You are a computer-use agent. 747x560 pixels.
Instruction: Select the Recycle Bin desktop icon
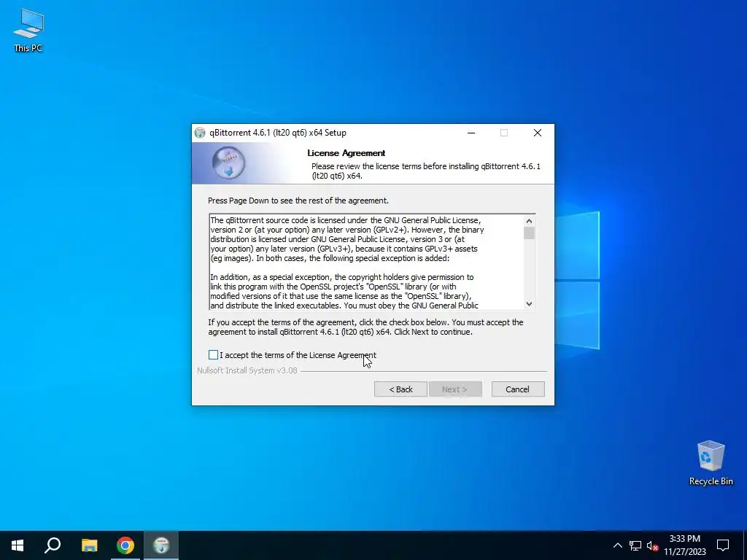[711, 463]
